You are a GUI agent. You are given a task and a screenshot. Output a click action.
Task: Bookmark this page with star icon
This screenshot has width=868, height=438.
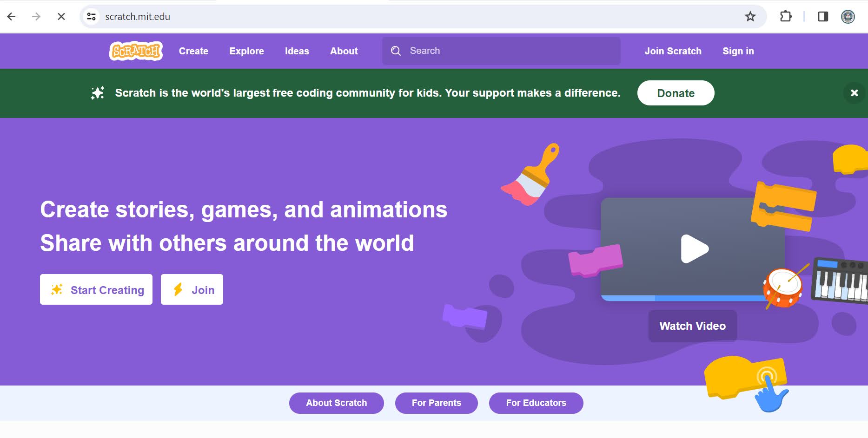(750, 17)
